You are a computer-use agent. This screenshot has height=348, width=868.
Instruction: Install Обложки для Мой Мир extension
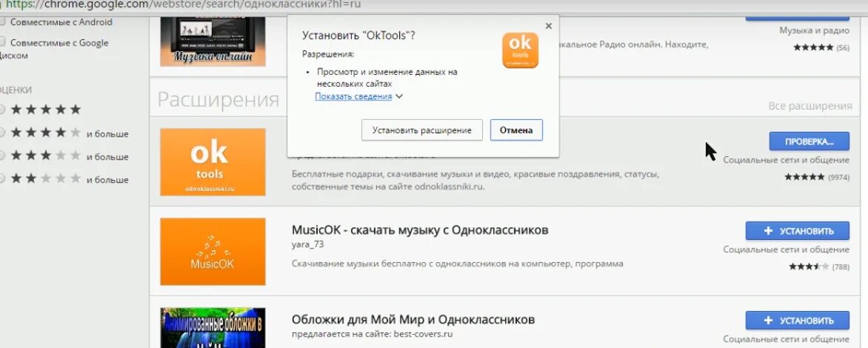tap(797, 321)
